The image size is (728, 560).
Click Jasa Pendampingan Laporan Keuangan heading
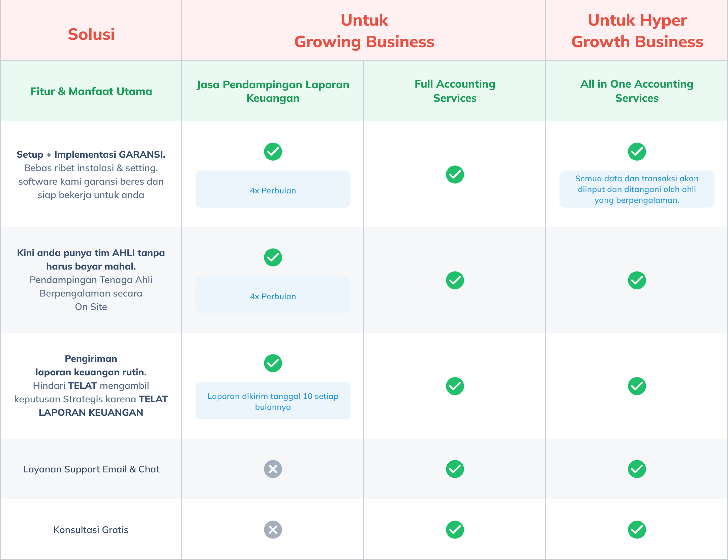pyautogui.click(x=273, y=91)
